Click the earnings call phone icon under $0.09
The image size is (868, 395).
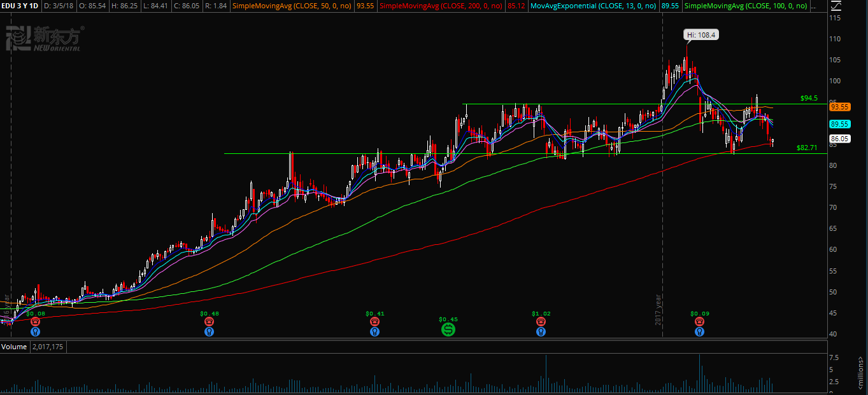click(699, 322)
